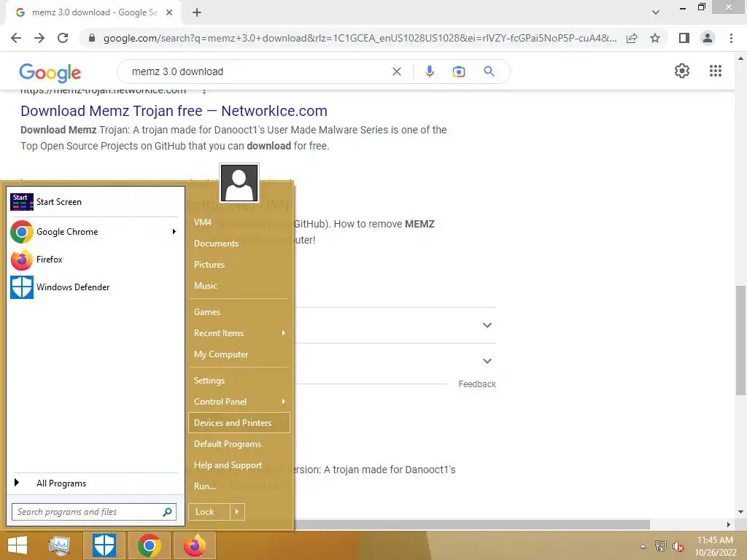
Task: Click the Chrome back arrow
Action: coord(16,38)
